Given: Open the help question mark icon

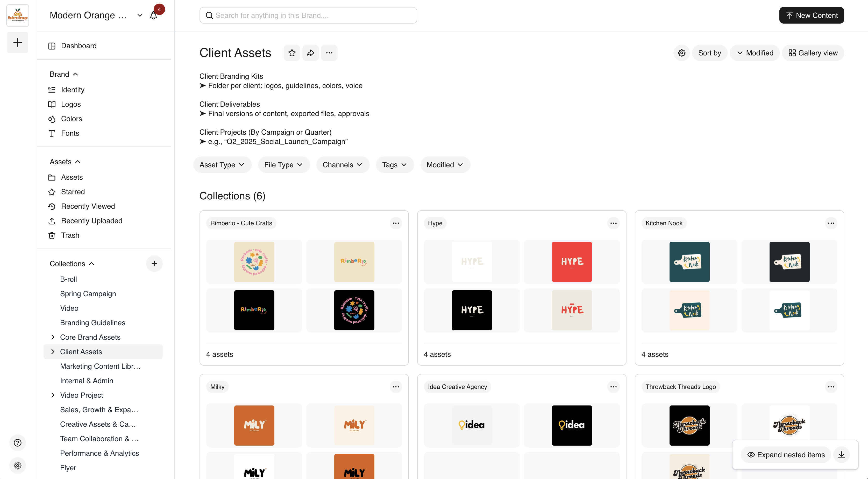Looking at the screenshot, I should (18, 443).
